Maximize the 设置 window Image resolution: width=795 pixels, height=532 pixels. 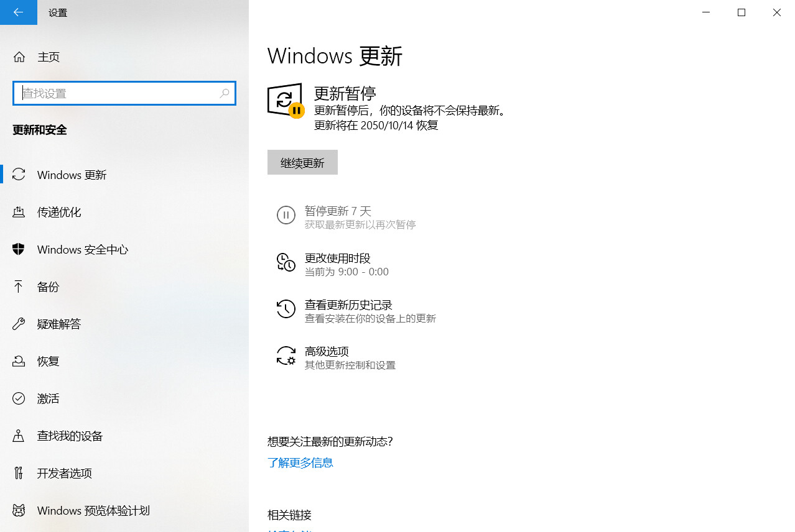(x=742, y=12)
